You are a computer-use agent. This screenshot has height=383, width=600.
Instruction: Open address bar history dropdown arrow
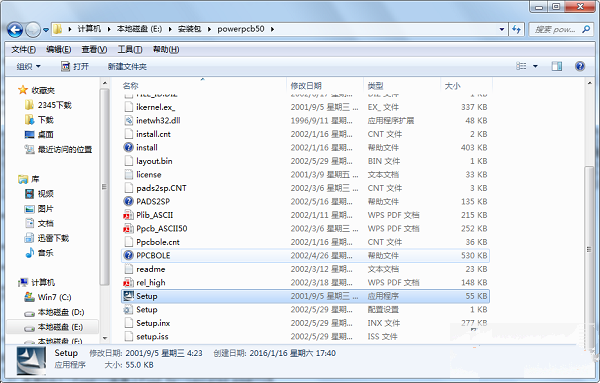(502, 29)
